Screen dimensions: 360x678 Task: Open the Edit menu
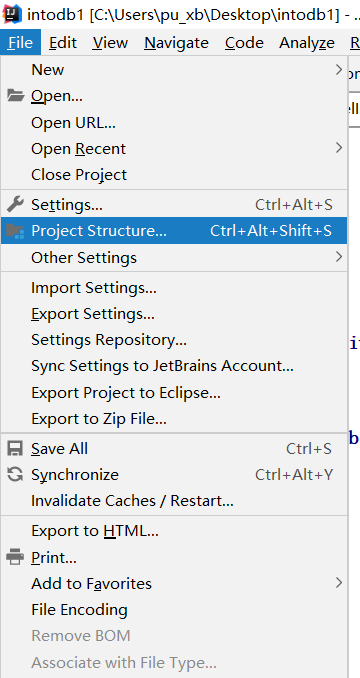[x=63, y=42]
